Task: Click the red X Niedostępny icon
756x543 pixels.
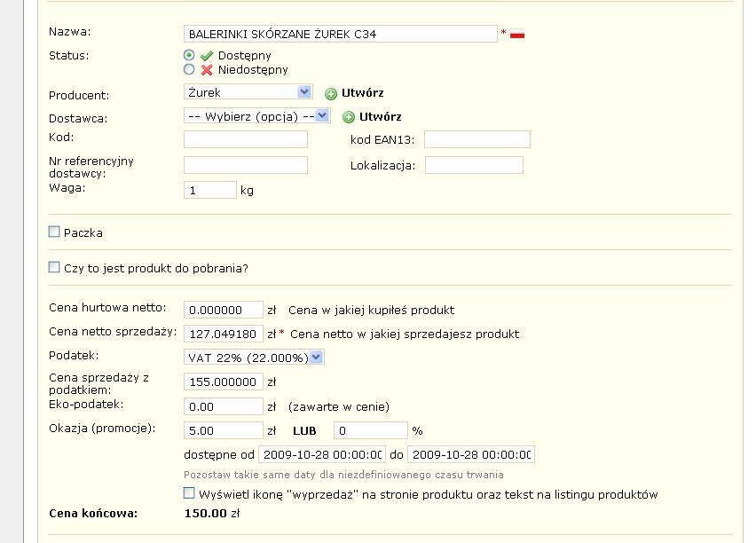Action: [x=207, y=70]
